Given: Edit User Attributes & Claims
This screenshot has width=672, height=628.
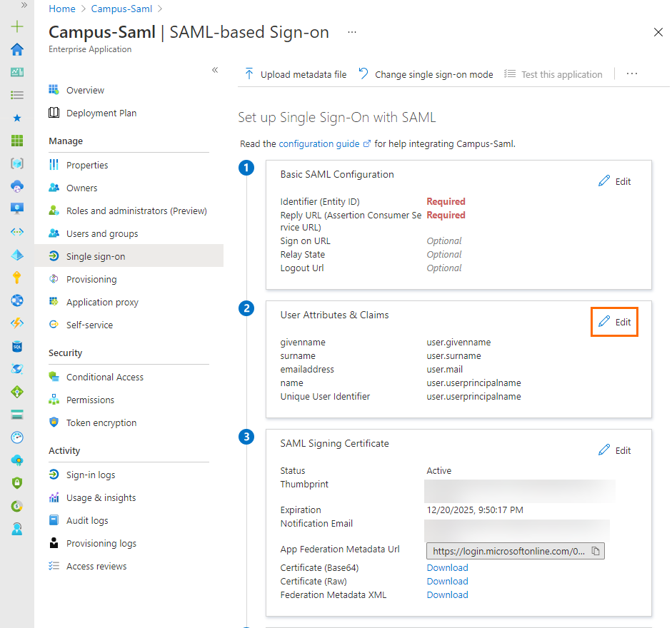Looking at the screenshot, I should coord(614,322).
